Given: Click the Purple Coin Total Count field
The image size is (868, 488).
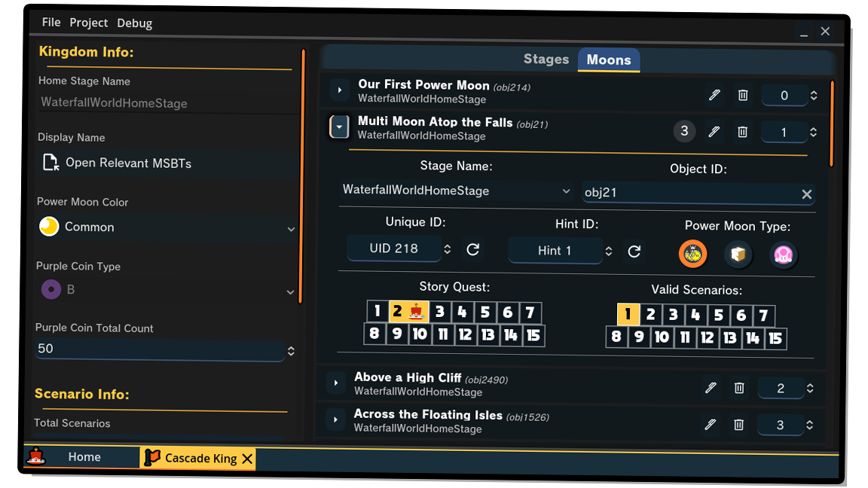Looking at the screenshot, I should pyautogui.click(x=160, y=349).
